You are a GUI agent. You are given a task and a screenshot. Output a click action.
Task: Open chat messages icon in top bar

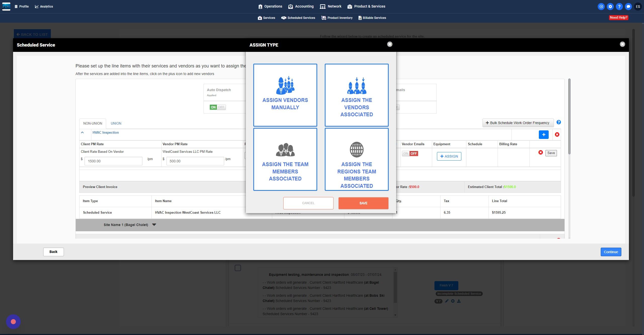[x=628, y=7]
